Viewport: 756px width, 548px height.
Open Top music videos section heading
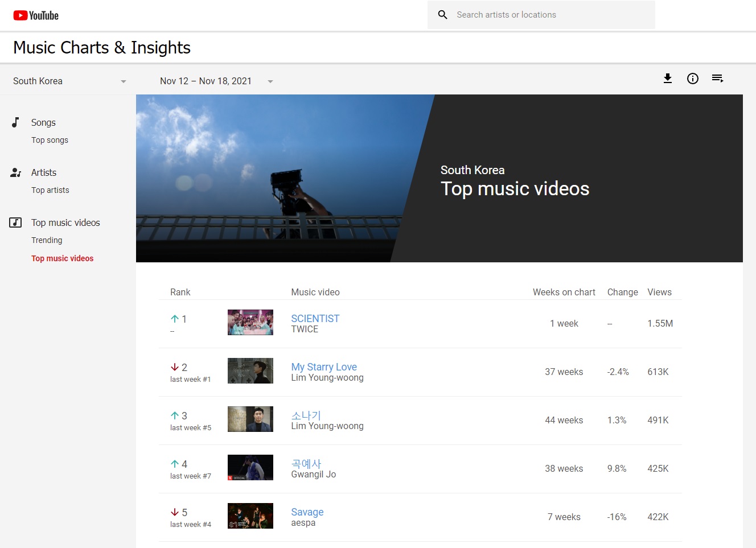point(65,223)
